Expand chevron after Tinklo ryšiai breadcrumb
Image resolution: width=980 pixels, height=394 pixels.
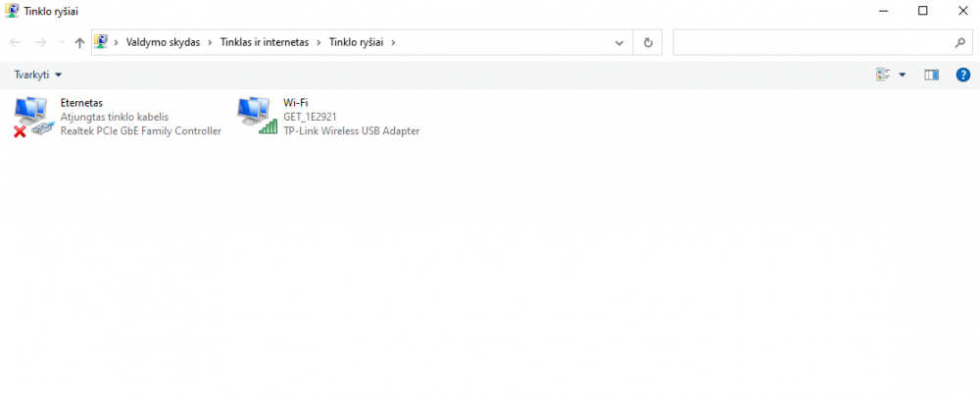(393, 42)
